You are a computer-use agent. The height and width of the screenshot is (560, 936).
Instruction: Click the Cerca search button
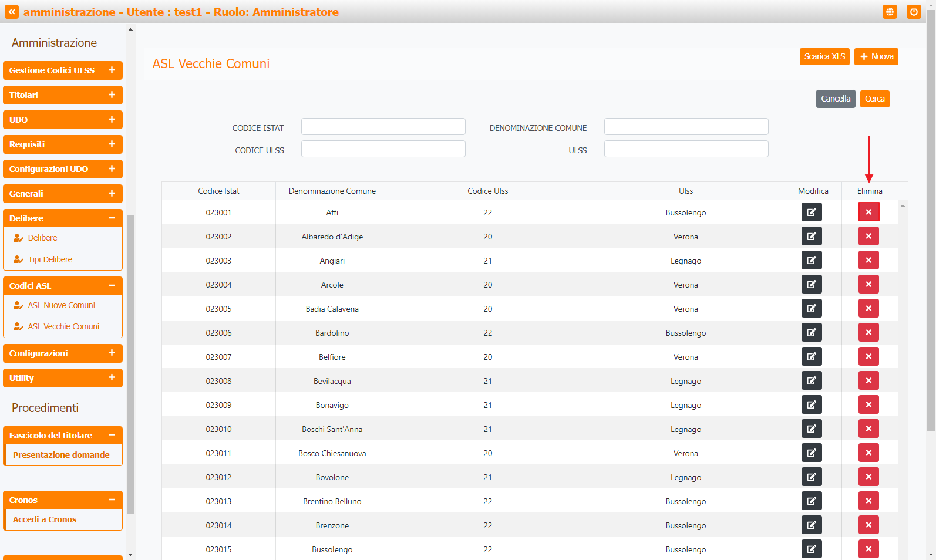(x=874, y=99)
